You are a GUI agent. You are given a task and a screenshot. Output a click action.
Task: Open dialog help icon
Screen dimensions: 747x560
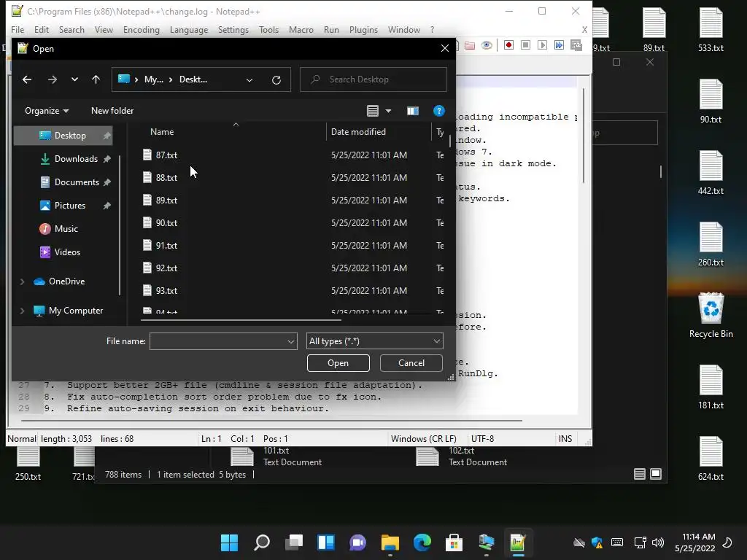438,111
